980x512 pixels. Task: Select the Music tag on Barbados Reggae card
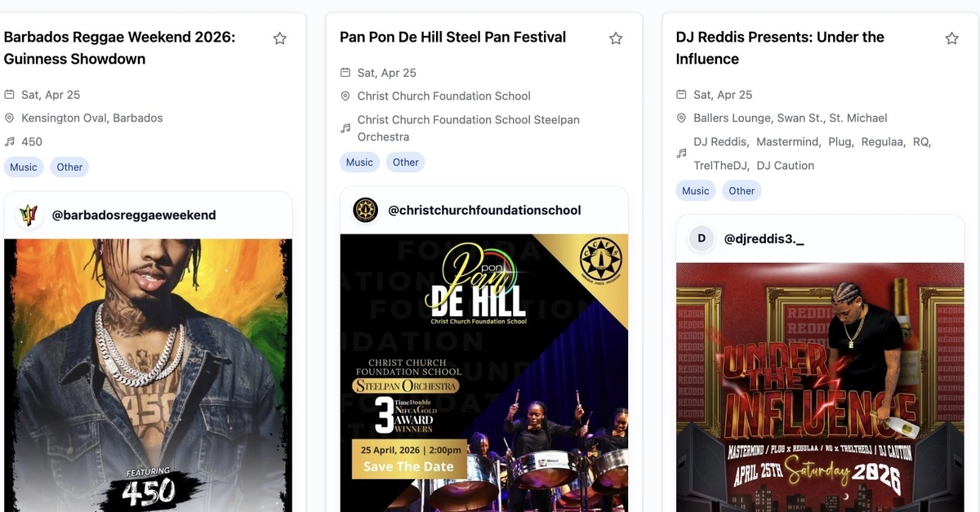point(24,167)
